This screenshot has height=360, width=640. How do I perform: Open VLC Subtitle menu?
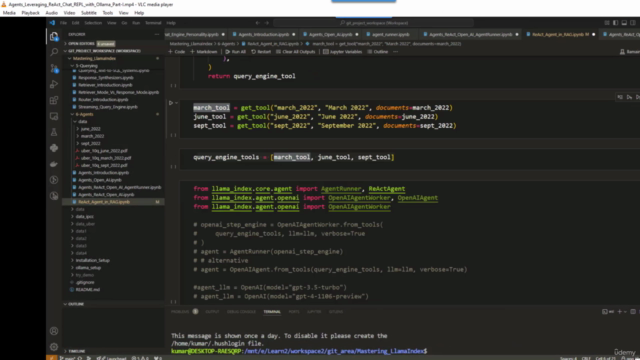89,13
